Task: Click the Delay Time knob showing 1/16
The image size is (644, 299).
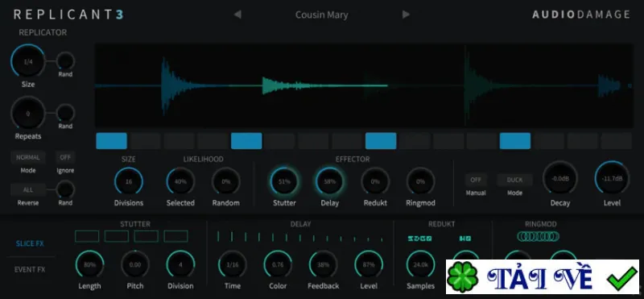Action: click(233, 264)
